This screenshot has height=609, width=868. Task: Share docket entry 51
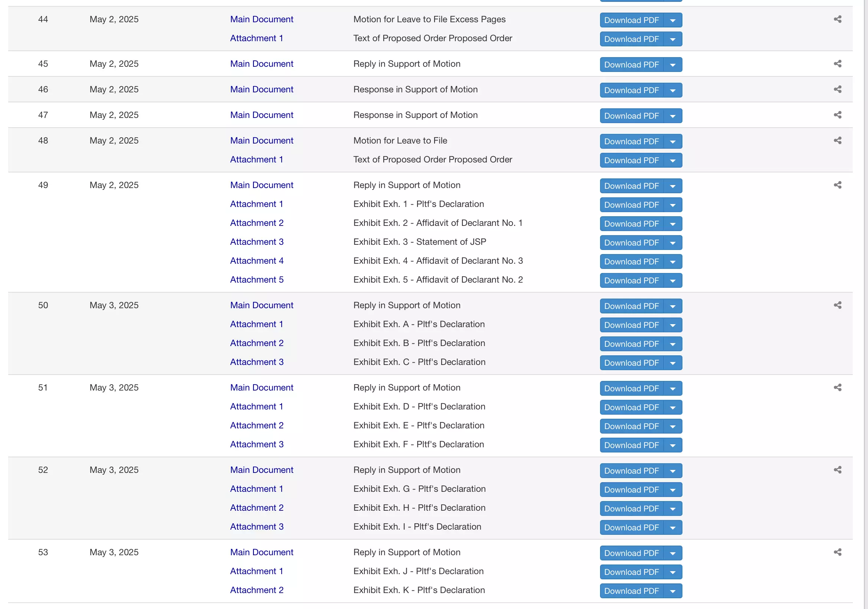(x=837, y=388)
